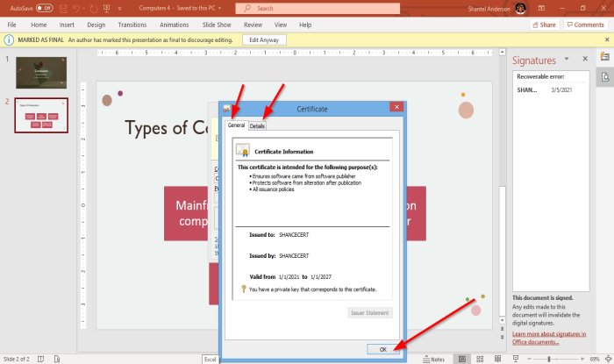This screenshot has width=614, height=364.
Task: Click the certificate icon beside Certificate Information
Action: (x=243, y=150)
